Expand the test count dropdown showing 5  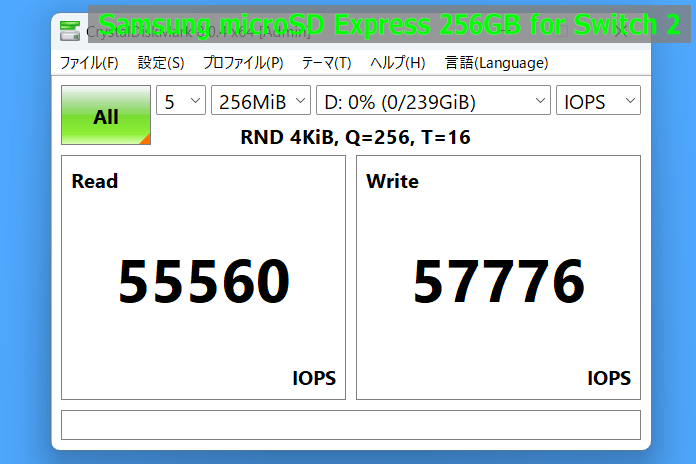[x=181, y=102]
